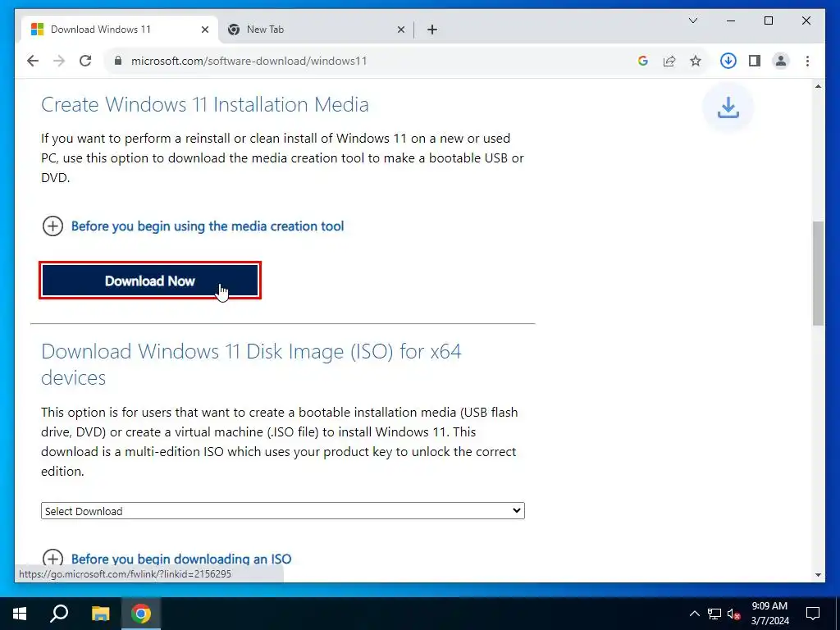
Task: Click the page vertical scrollbar thumb
Action: pyautogui.click(x=818, y=273)
